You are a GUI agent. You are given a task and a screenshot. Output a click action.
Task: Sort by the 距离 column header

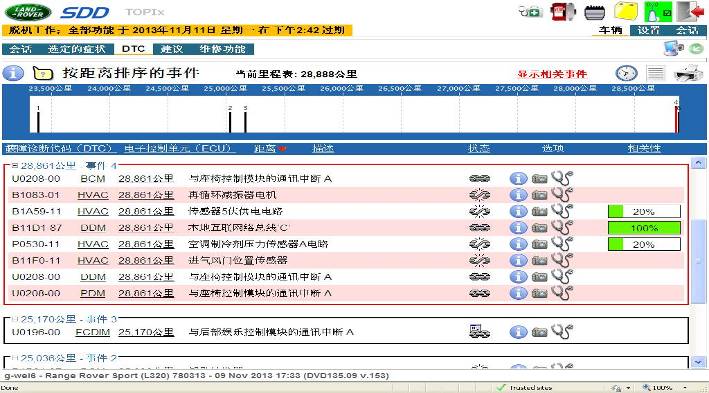click(x=265, y=148)
